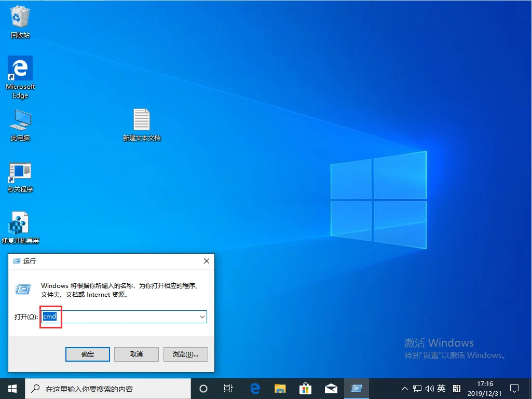Select the 此电脑 desktop icon
Screen dimensions: 532x399
[20, 125]
